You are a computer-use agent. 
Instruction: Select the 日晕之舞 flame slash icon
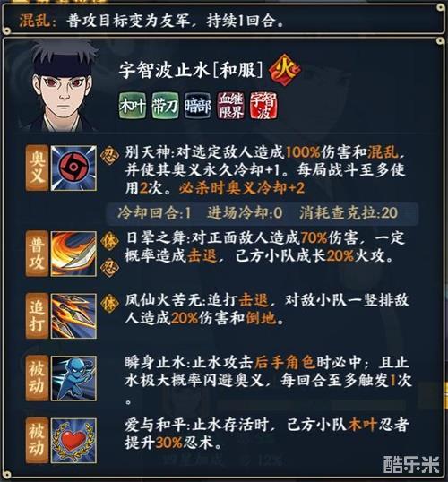[73, 254]
